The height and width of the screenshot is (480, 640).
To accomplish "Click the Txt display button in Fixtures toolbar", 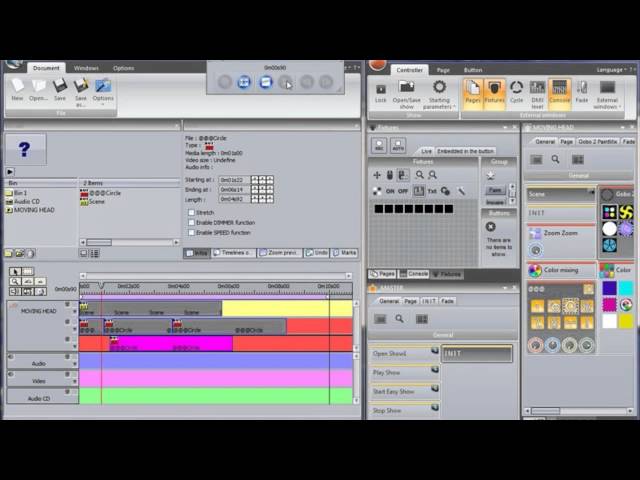I will (x=432, y=191).
